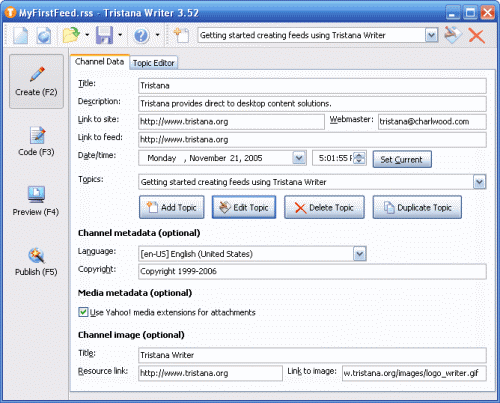Viewport: 500px width, 403px height.
Task: Click the Tristana app icon in title bar
Action: tap(10, 13)
